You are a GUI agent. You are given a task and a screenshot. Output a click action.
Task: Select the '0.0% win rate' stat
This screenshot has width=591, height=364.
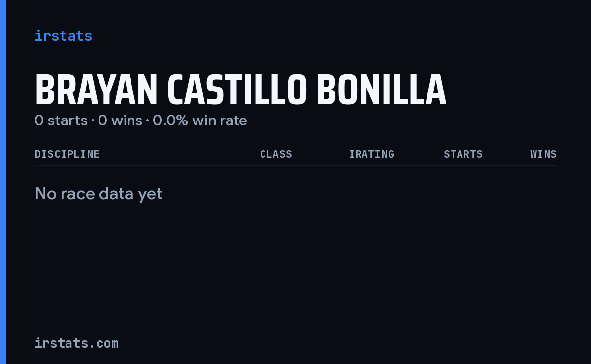point(200,121)
